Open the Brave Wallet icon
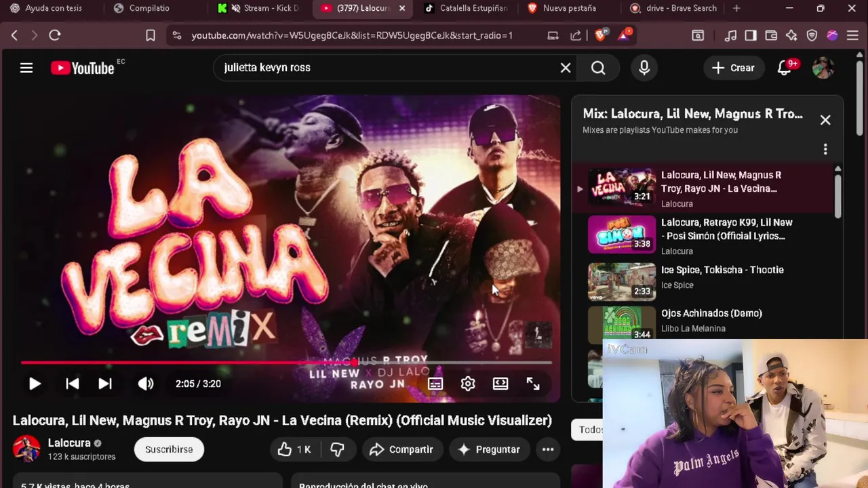Screen dimensions: 868x488 coord(771,35)
